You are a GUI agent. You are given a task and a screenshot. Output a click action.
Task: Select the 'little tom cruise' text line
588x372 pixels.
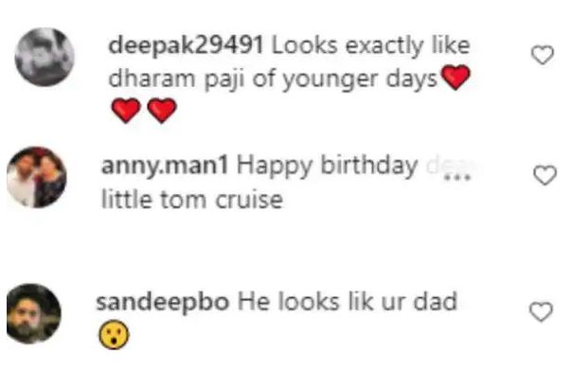pyautogui.click(x=192, y=199)
